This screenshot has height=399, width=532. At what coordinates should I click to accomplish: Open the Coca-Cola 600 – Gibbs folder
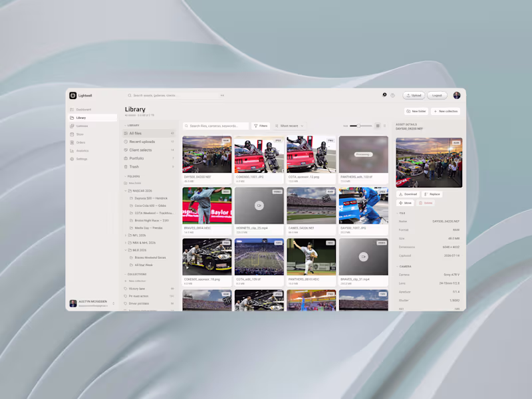click(x=150, y=205)
